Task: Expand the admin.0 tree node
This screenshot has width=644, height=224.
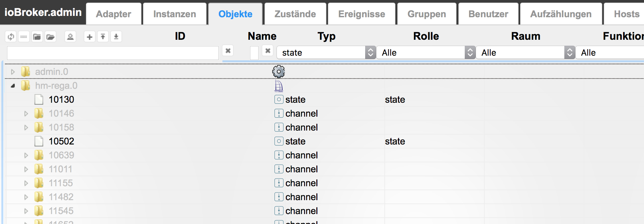Action: click(x=13, y=72)
